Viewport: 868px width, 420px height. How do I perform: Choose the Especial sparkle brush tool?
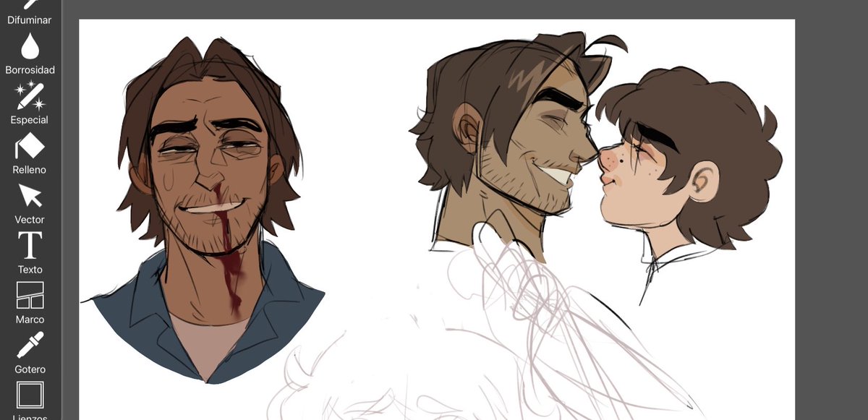30,104
